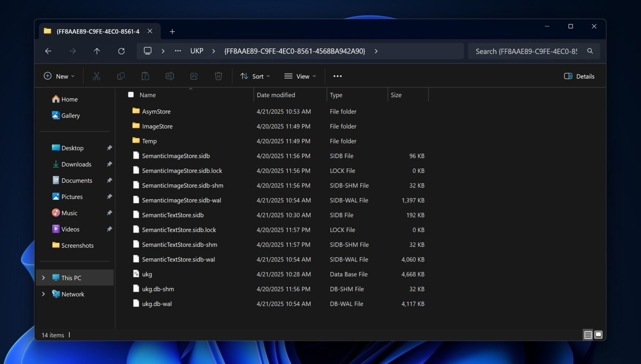Switch to details view using bottom-right toggle
Image resolution: width=641 pixels, height=364 pixels.
588,335
